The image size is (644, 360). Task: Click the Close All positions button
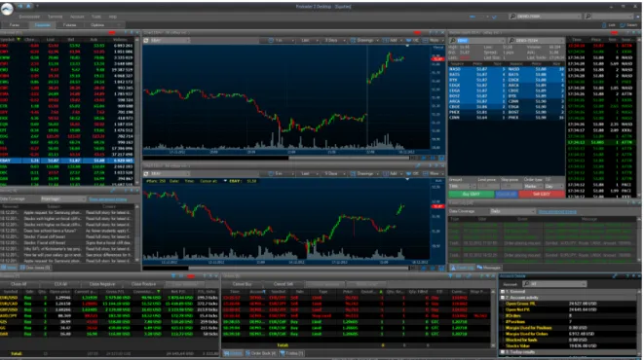point(19,284)
